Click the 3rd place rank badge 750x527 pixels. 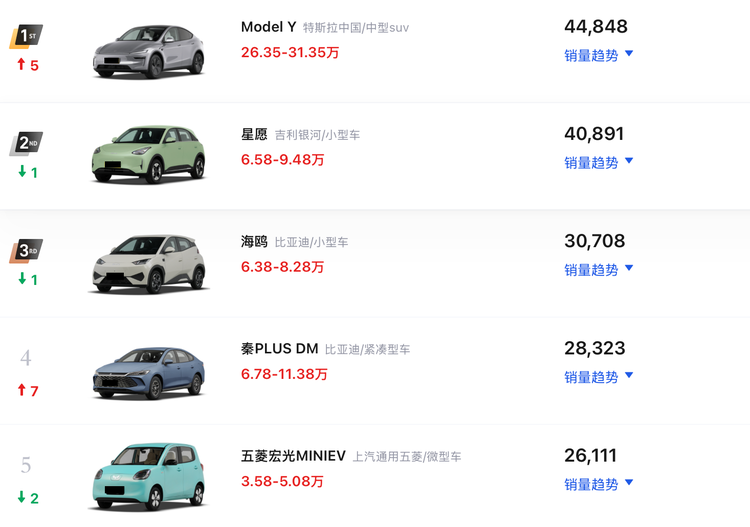[26, 251]
